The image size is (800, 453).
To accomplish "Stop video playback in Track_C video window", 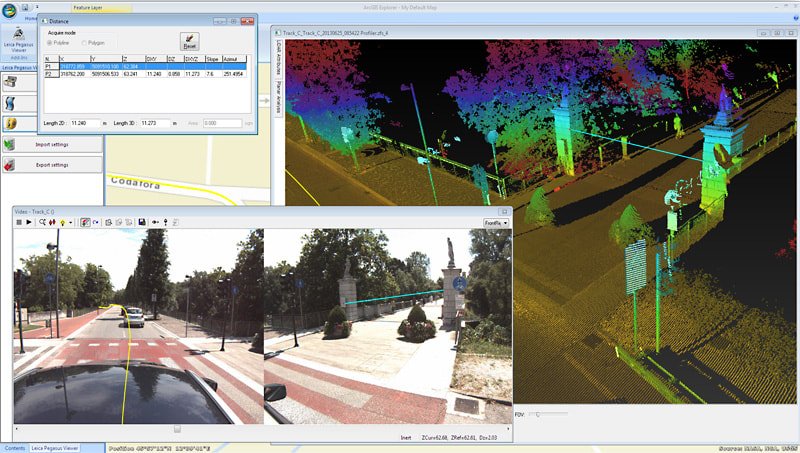I will pyautogui.click(x=19, y=222).
